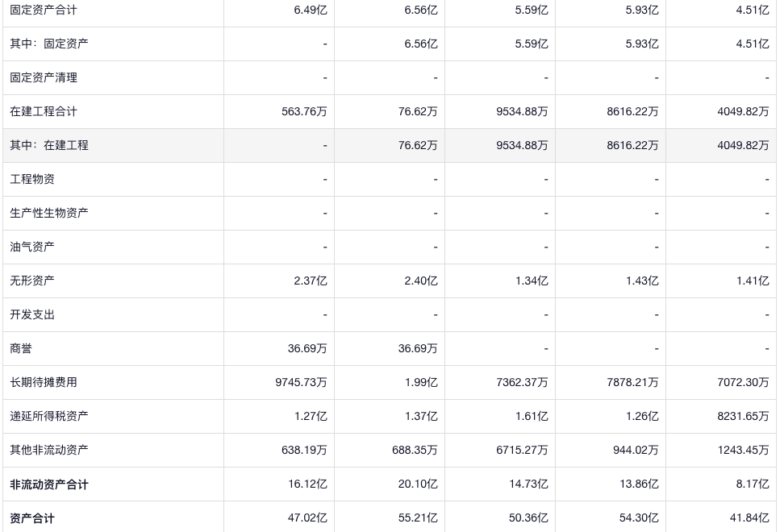The height and width of the screenshot is (532, 780).
Task: Select the bold 非流动资产合计 row label
Action: [49, 485]
